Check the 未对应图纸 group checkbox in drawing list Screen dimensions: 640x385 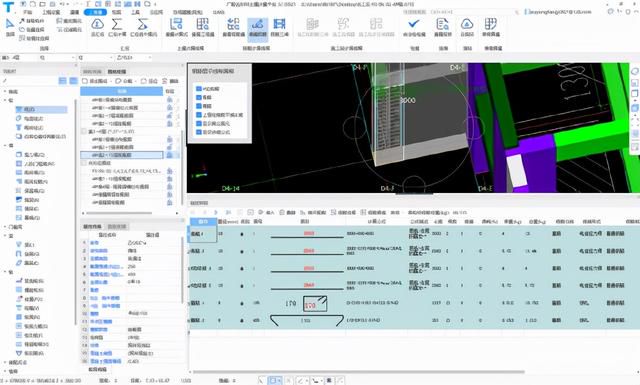(x=84, y=163)
